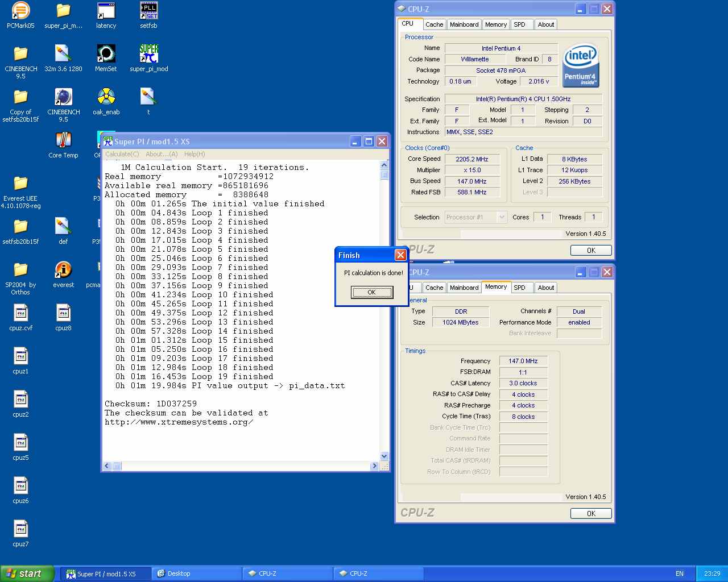Screen dimensions: 728x582
Task: Open the PCMark05 desktop shortcut
Action: pyautogui.click(x=20, y=15)
